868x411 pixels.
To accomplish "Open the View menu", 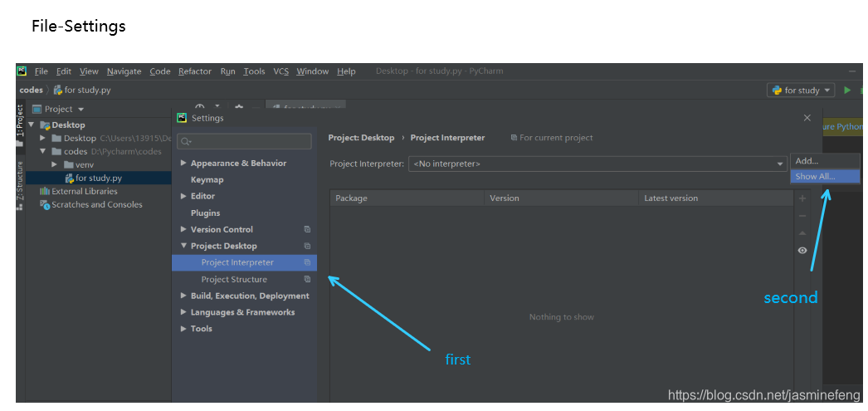I will tap(89, 71).
